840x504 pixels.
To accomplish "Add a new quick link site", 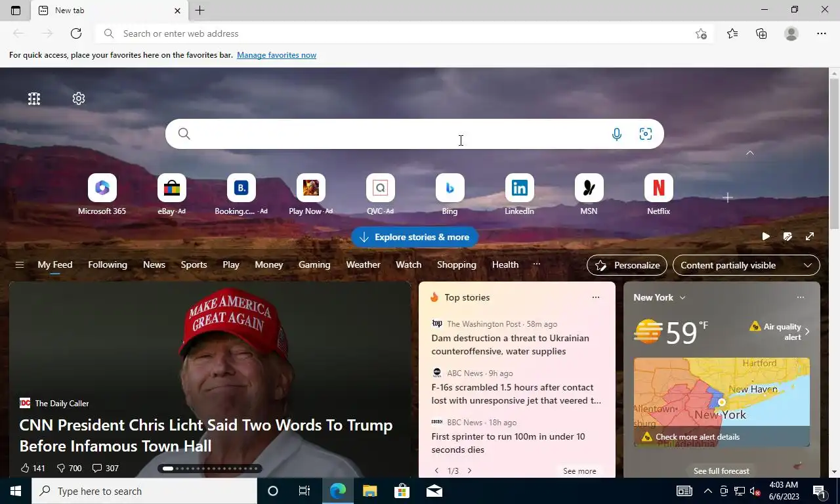I will click(x=727, y=198).
